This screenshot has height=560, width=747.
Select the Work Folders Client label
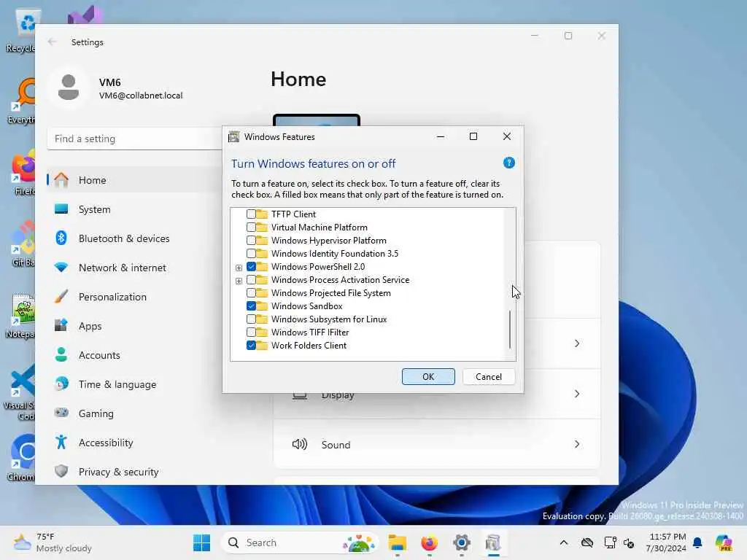[309, 346]
